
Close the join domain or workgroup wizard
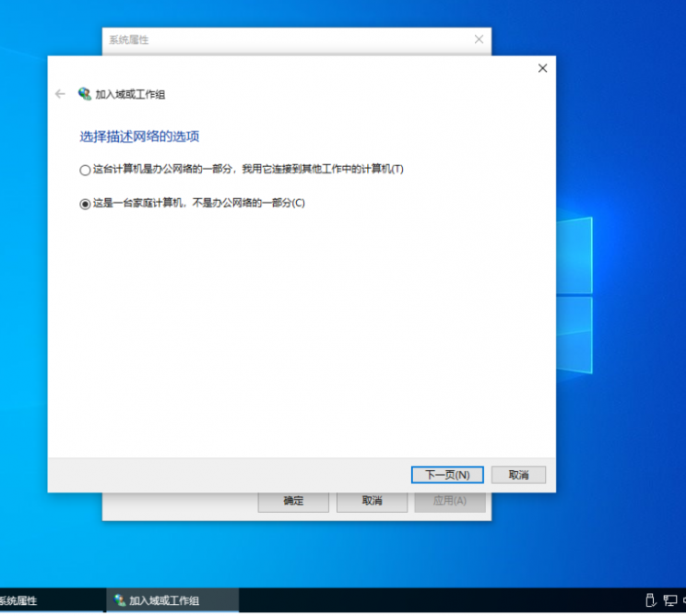(542, 68)
